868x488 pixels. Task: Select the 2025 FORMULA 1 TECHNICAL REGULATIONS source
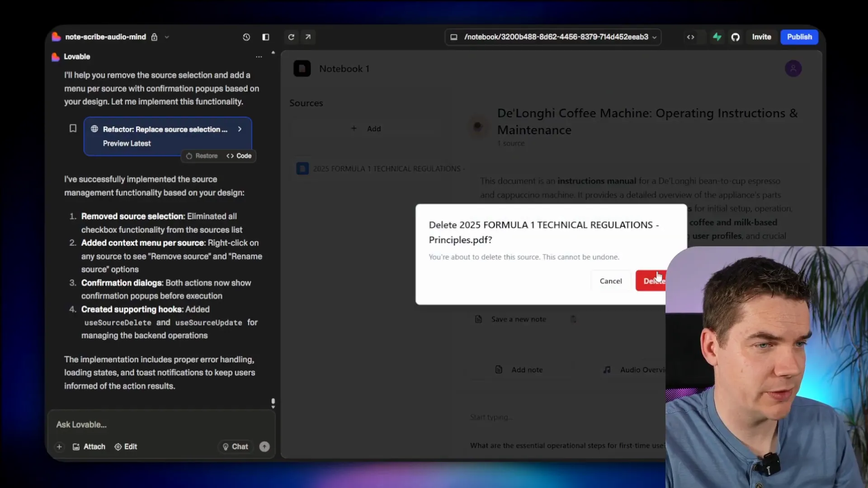pos(380,169)
